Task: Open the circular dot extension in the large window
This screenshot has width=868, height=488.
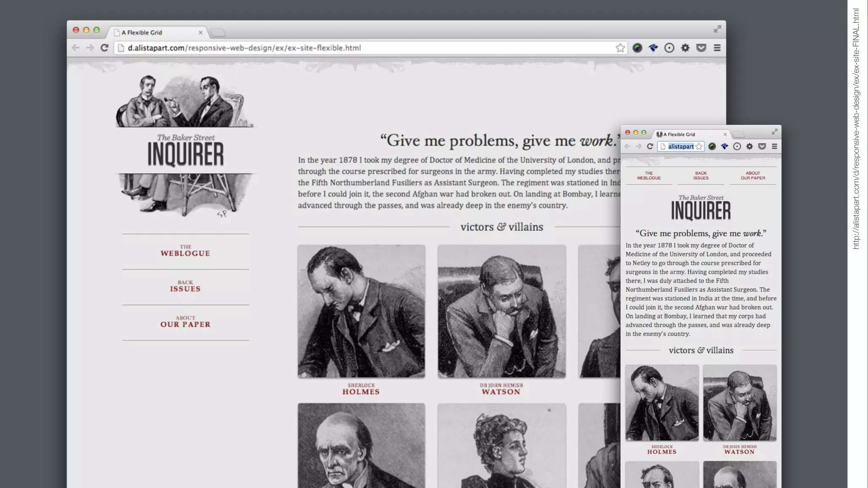Action: pyautogui.click(x=669, y=48)
